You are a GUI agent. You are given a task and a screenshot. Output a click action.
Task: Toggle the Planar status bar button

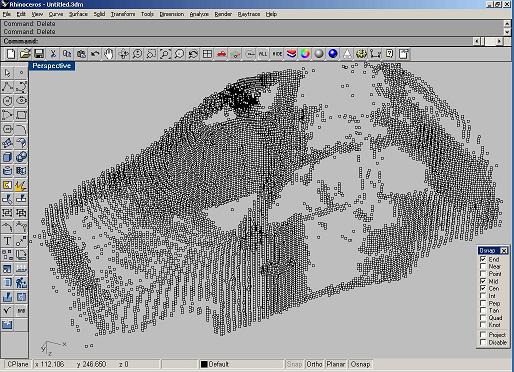pyautogui.click(x=336, y=364)
